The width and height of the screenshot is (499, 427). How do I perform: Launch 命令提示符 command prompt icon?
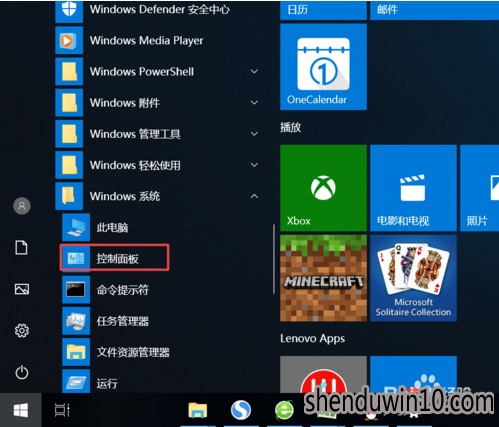pyautogui.click(x=76, y=290)
